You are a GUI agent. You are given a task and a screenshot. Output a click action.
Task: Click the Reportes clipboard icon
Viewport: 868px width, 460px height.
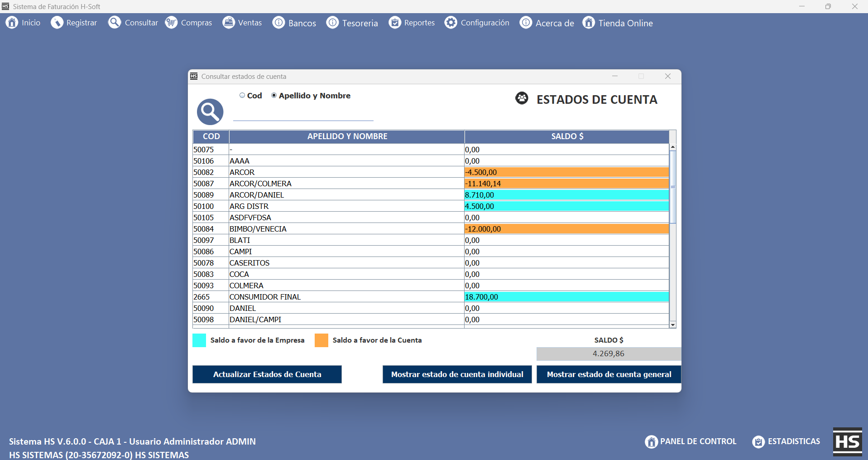click(x=395, y=22)
